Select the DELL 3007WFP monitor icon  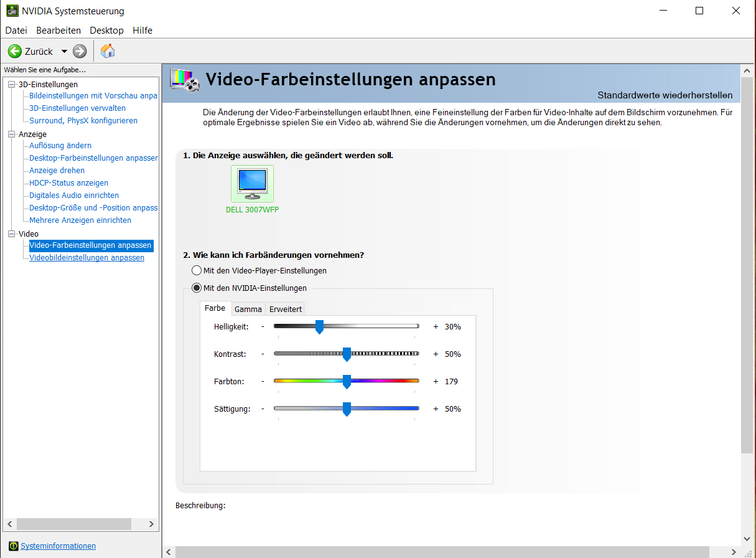pos(252,183)
